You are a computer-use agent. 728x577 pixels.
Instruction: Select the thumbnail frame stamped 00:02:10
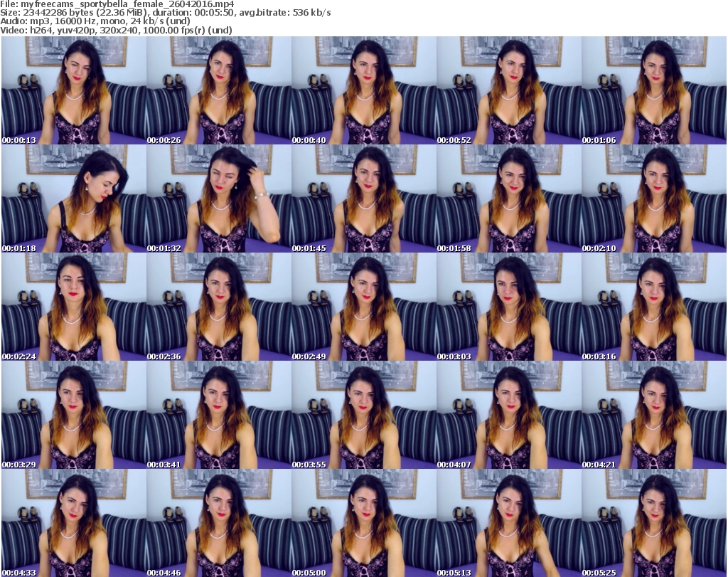654,198
